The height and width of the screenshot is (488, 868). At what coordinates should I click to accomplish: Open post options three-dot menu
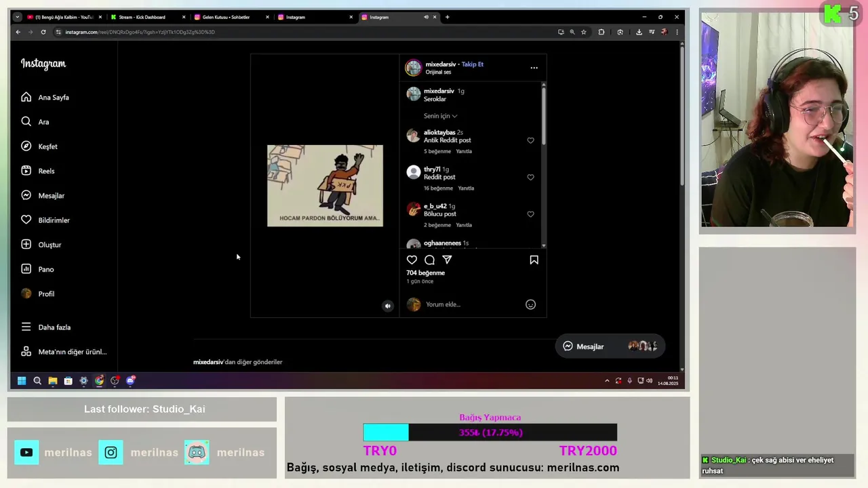pos(534,68)
